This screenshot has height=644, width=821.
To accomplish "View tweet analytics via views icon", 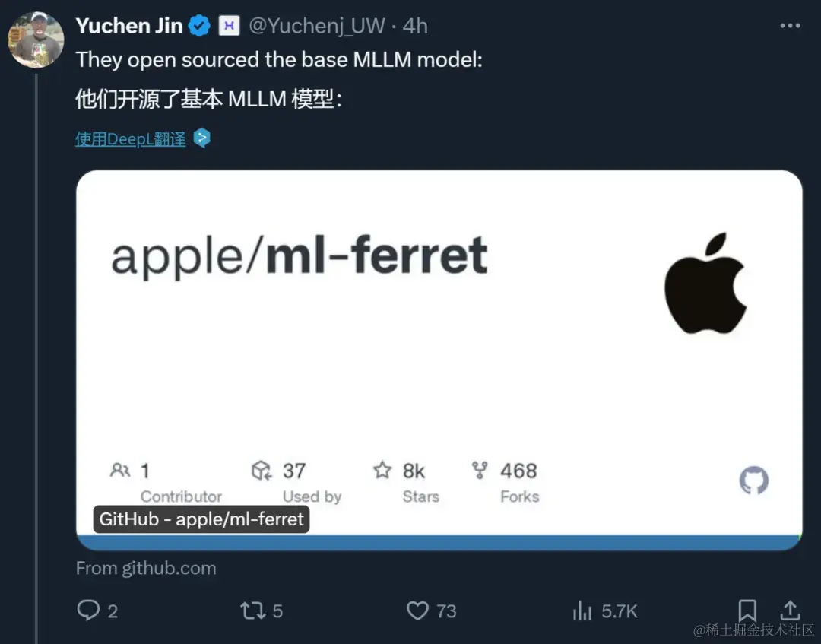I will (x=582, y=611).
